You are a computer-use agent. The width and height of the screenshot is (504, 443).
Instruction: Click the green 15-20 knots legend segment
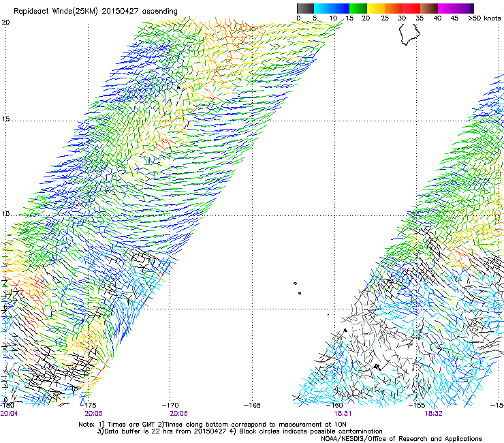[358, 8]
